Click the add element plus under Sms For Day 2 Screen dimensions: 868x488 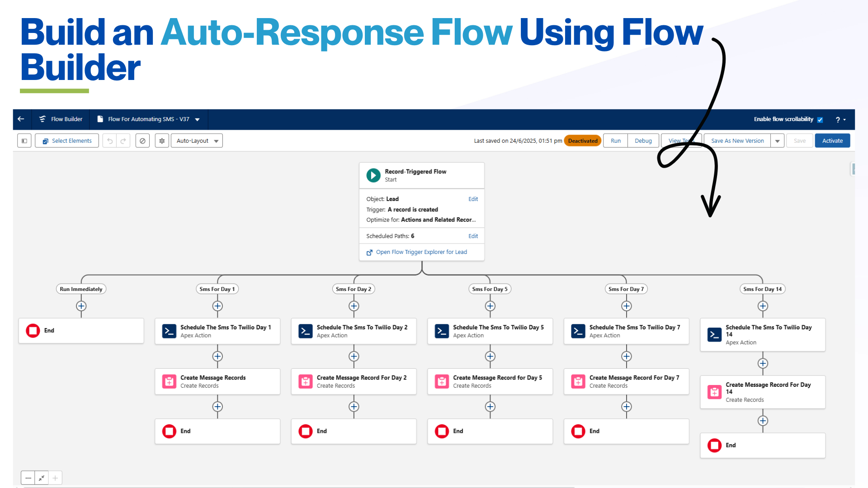click(x=354, y=306)
